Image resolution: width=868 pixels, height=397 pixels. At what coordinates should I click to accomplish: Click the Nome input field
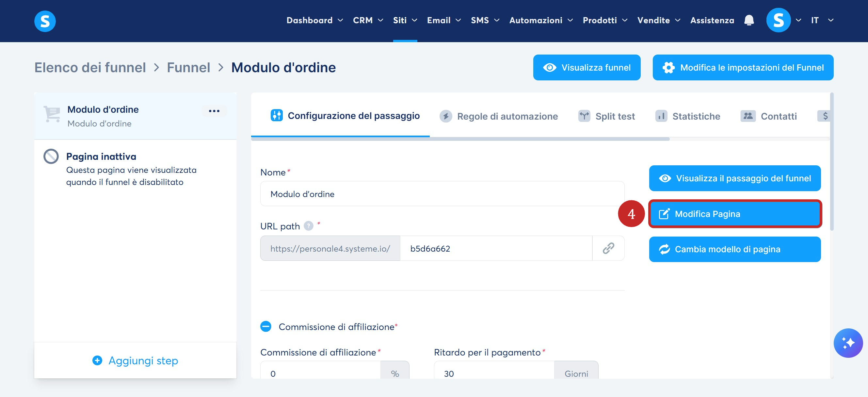tap(442, 194)
